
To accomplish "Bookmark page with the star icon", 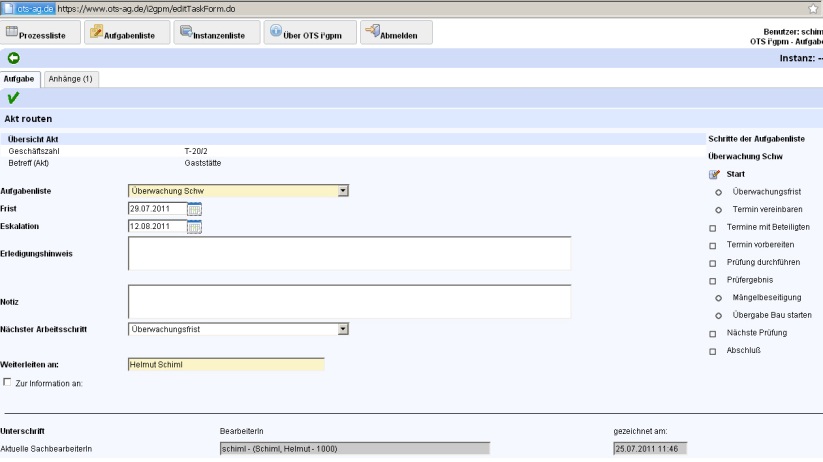I will (812, 7).
